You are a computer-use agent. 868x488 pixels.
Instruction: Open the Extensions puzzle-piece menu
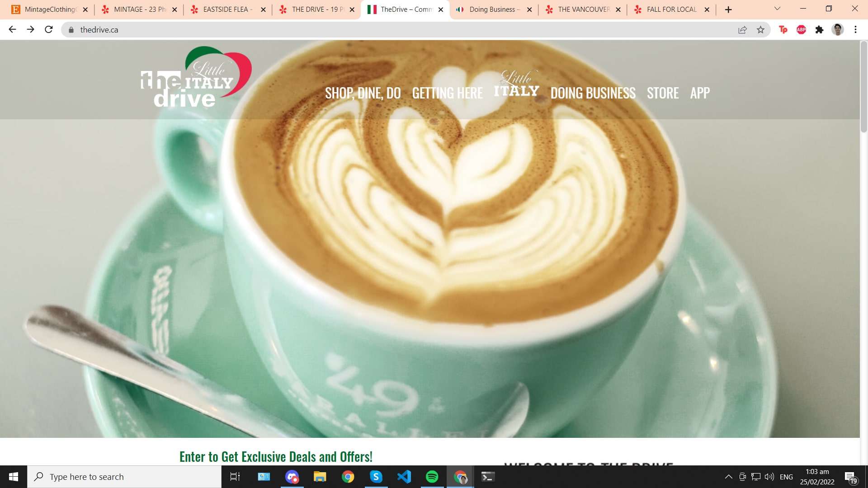pyautogui.click(x=819, y=30)
